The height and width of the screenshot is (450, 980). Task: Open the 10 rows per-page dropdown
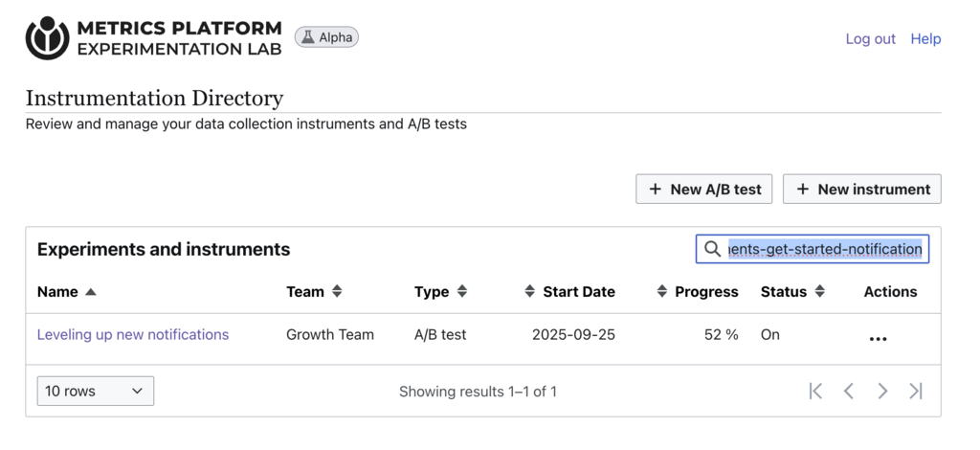96,391
